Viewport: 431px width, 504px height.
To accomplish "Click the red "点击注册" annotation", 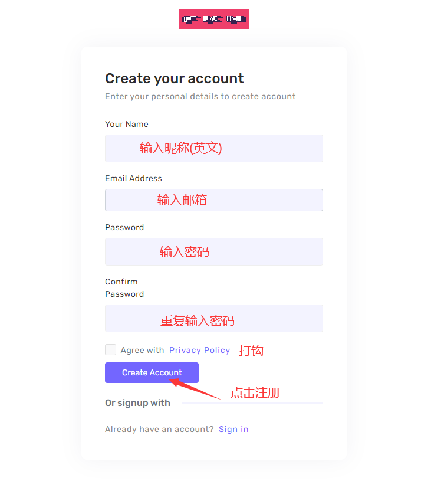I will (x=255, y=393).
